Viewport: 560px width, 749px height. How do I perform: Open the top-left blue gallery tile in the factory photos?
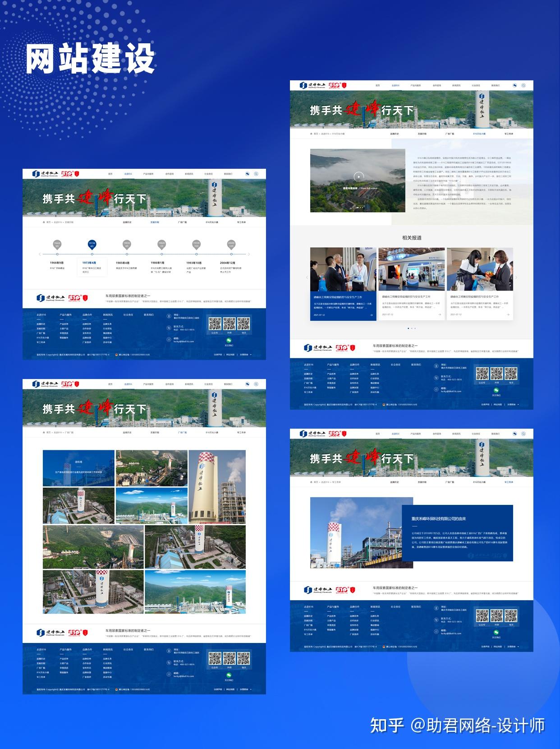pyautogui.click(x=78, y=468)
